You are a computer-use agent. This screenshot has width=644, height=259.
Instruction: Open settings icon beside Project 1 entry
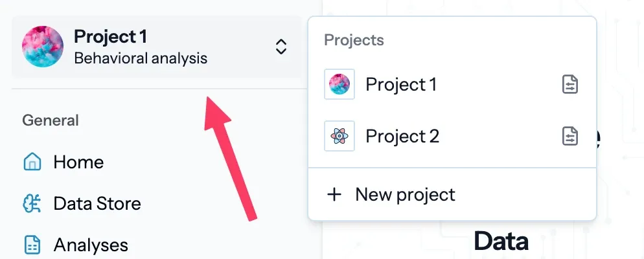coord(569,84)
